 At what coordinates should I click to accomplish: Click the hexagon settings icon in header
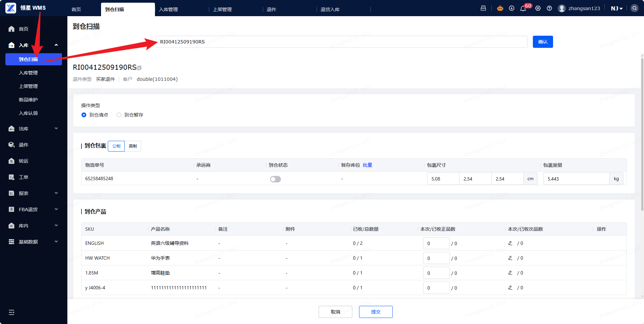[x=538, y=8]
